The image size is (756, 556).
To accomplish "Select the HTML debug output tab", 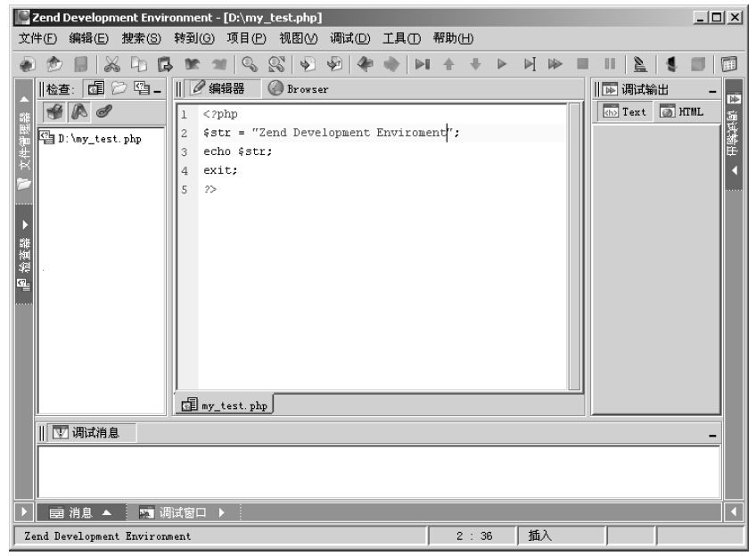I will pos(682,111).
